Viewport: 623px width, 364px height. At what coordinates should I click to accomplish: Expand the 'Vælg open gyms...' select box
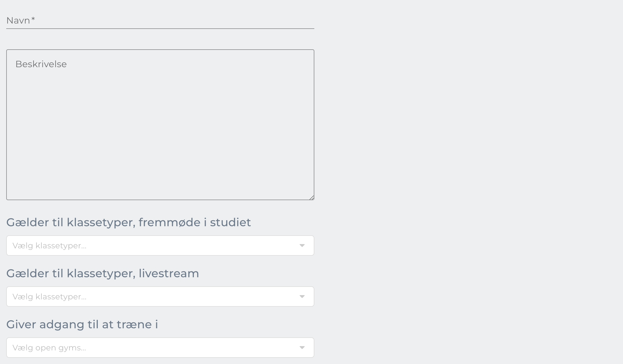tap(160, 348)
